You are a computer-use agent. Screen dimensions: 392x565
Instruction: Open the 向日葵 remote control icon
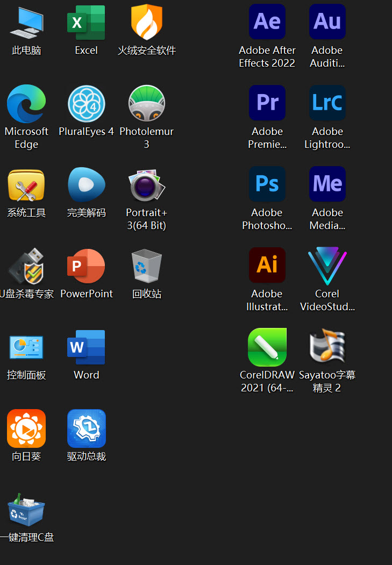coord(26,428)
